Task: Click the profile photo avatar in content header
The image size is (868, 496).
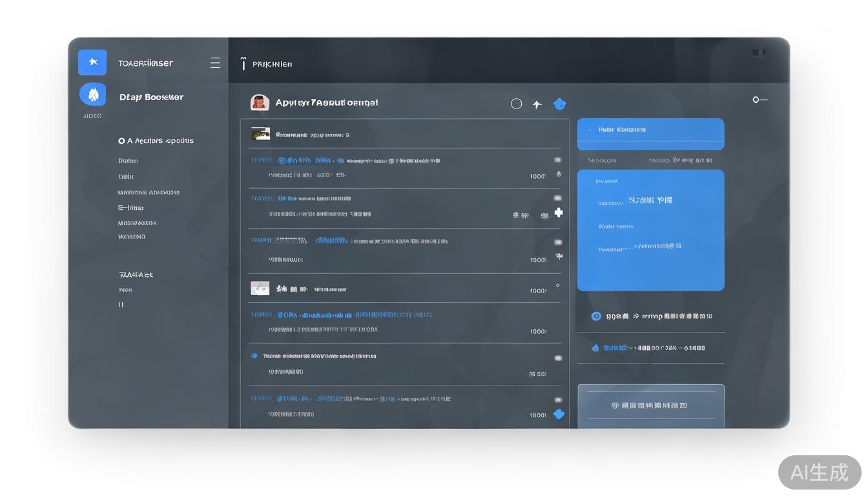Action: click(260, 103)
